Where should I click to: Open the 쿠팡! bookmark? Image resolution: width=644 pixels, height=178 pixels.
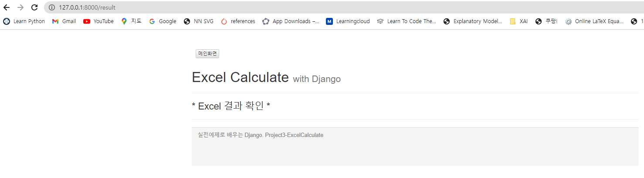[x=547, y=21]
